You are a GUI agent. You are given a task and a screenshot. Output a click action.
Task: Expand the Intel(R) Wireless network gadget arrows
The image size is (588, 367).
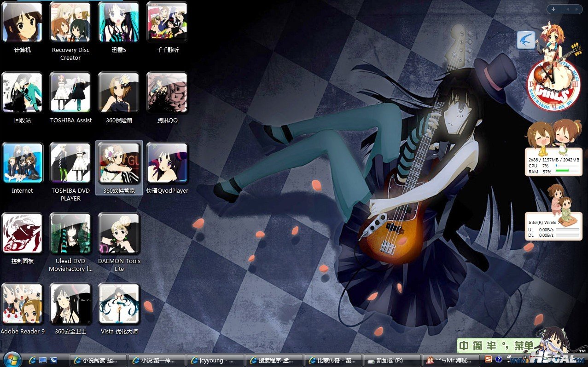coord(559,222)
